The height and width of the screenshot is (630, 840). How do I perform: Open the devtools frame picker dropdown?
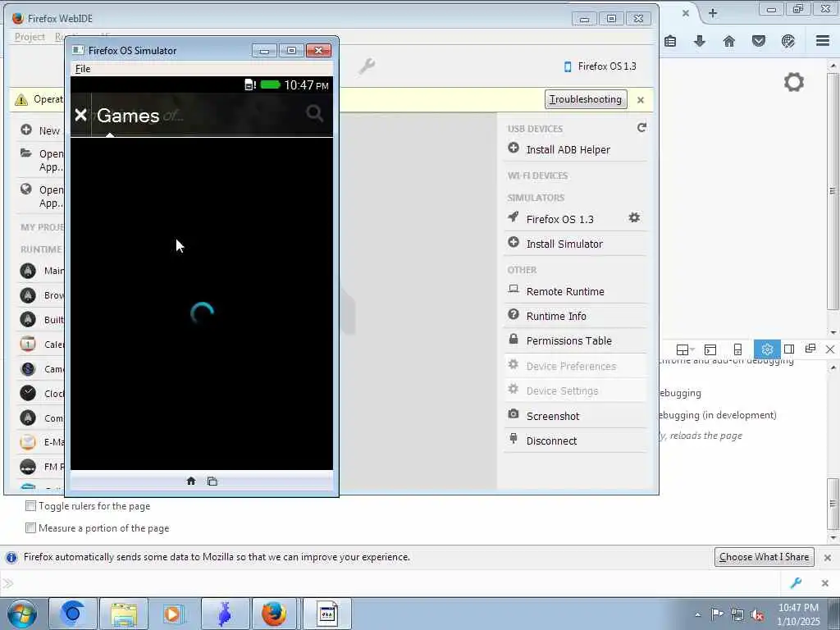coord(685,349)
